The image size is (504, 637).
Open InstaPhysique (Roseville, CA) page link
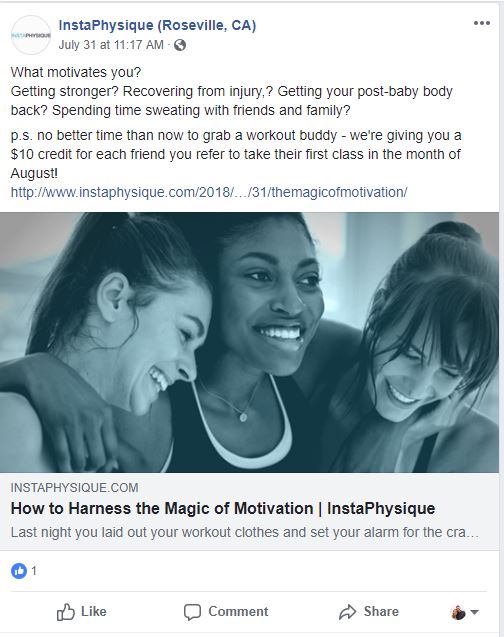(x=157, y=25)
